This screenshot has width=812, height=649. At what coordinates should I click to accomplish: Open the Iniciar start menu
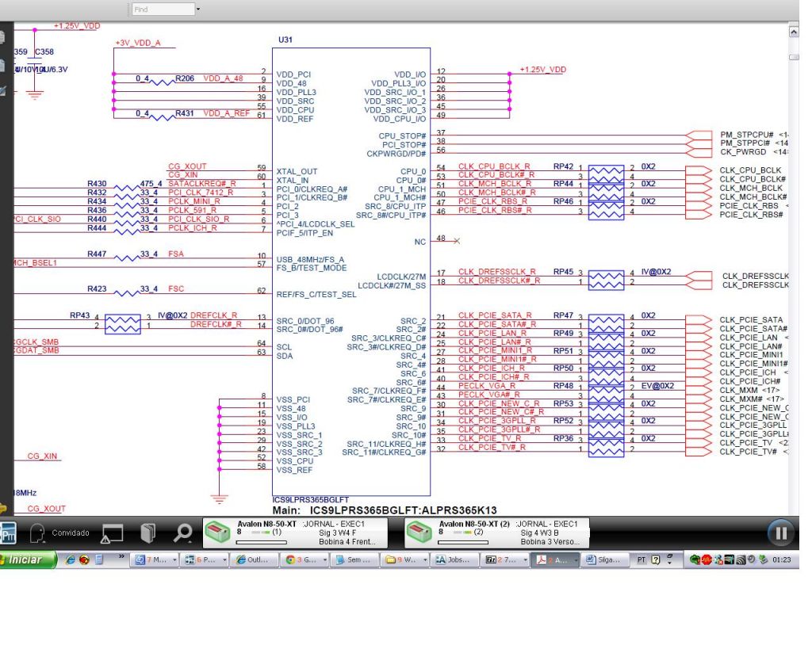pyautogui.click(x=27, y=560)
